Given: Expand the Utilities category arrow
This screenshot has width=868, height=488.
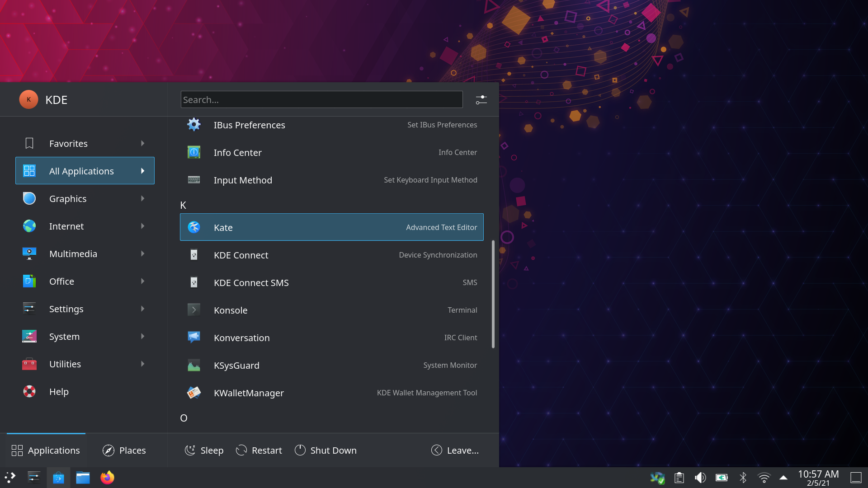Looking at the screenshot, I should point(143,364).
